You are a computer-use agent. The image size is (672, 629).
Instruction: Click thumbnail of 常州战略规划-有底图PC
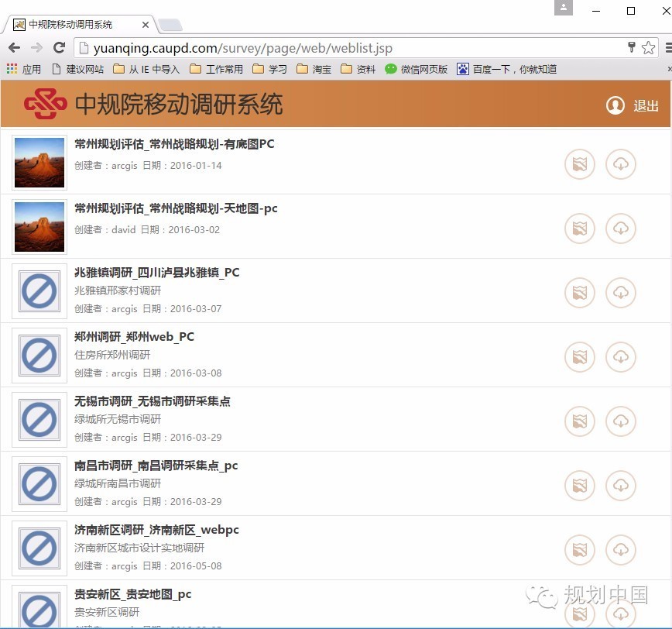click(x=39, y=163)
